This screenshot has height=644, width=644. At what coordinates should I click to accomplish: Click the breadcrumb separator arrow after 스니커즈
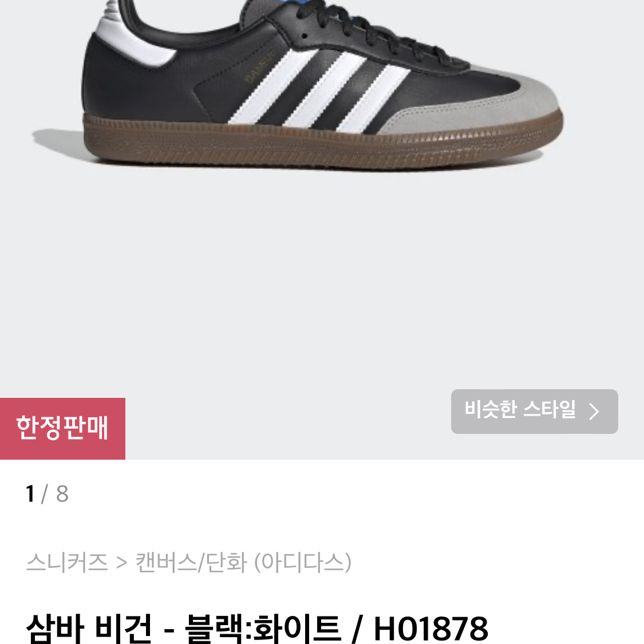coord(121,563)
